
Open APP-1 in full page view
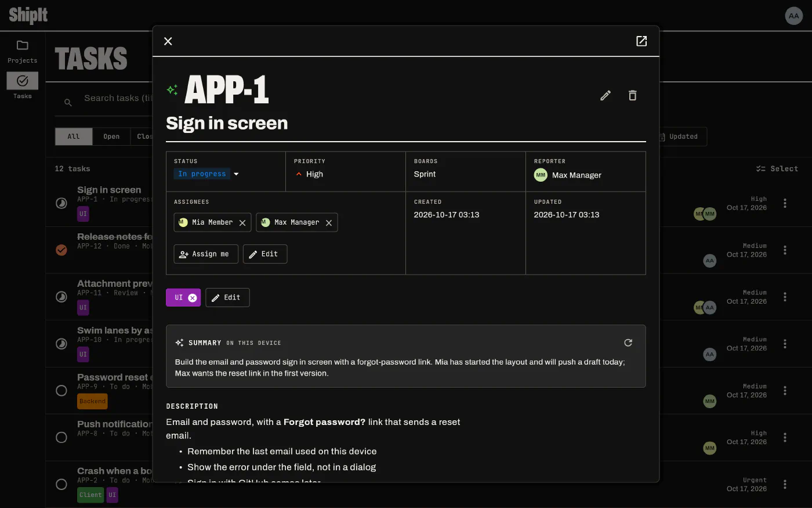pyautogui.click(x=641, y=41)
